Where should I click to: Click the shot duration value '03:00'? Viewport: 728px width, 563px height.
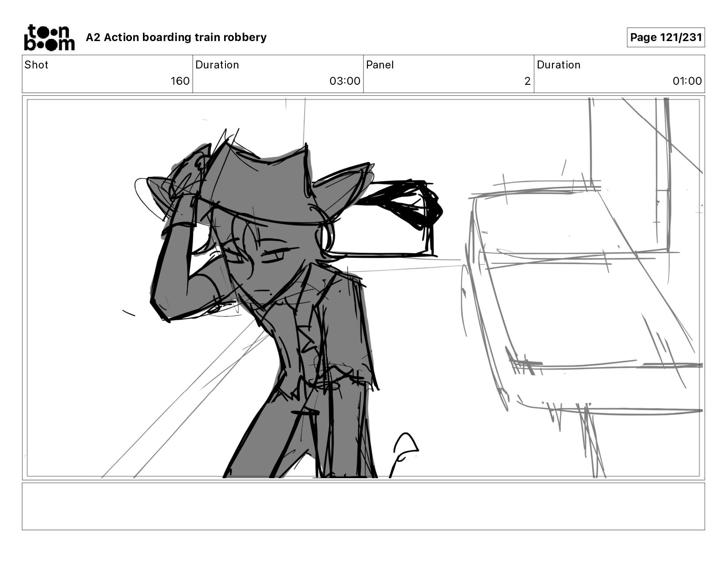click(345, 81)
